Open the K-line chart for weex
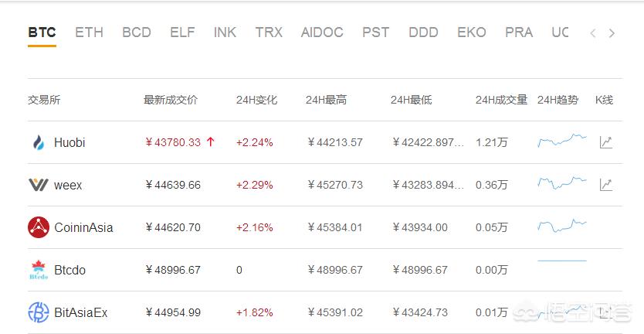This screenshot has width=644, height=334. [606, 185]
